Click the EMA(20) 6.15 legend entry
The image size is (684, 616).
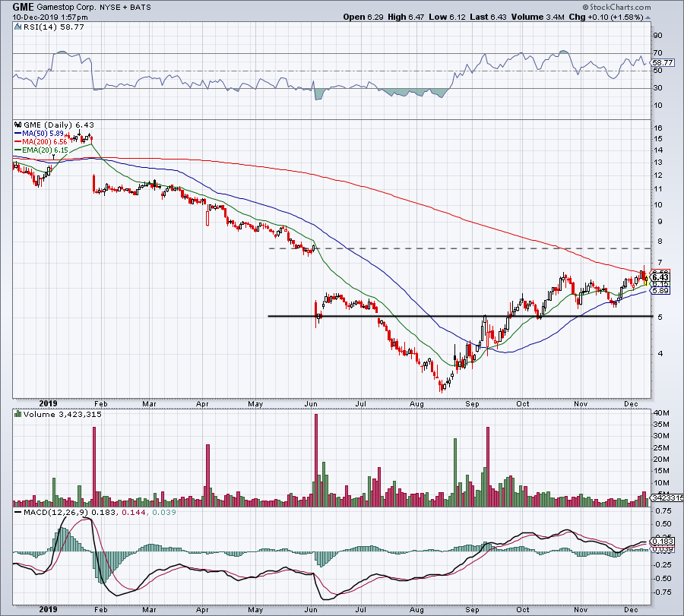click(45, 150)
